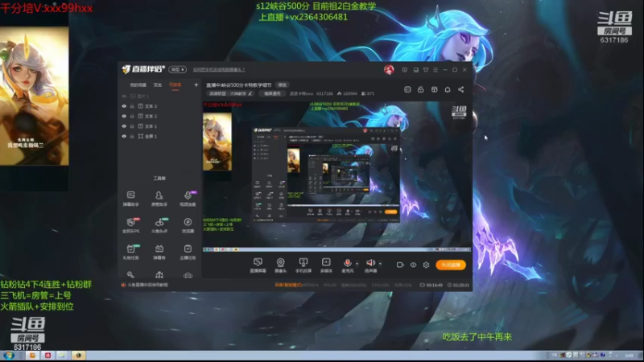Click the orange taskbar application icon

tap(32, 356)
